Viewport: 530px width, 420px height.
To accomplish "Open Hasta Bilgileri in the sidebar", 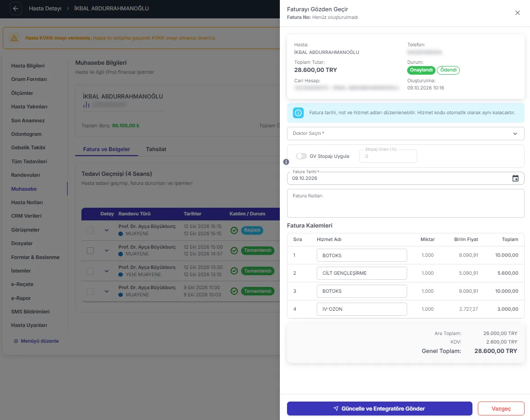I will (x=28, y=66).
